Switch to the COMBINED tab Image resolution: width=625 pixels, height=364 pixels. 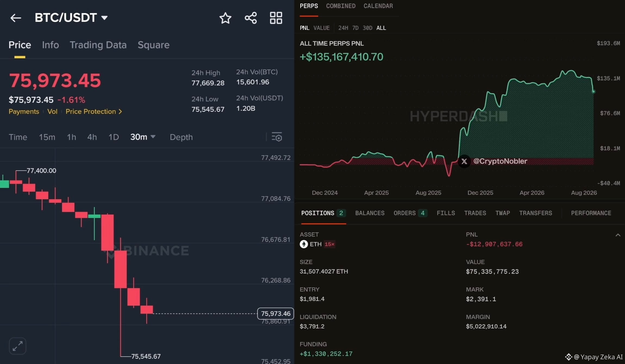coord(341,6)
